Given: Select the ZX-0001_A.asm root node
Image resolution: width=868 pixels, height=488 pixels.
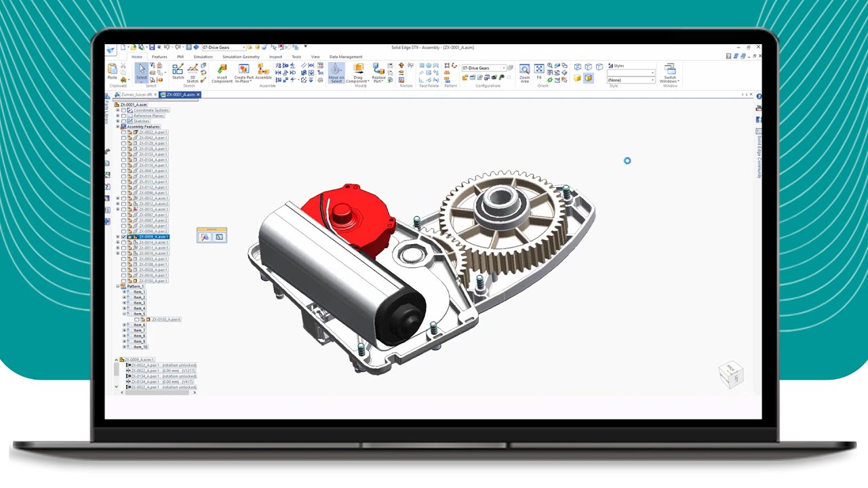Looking at the screenshot, I should 134,104.
